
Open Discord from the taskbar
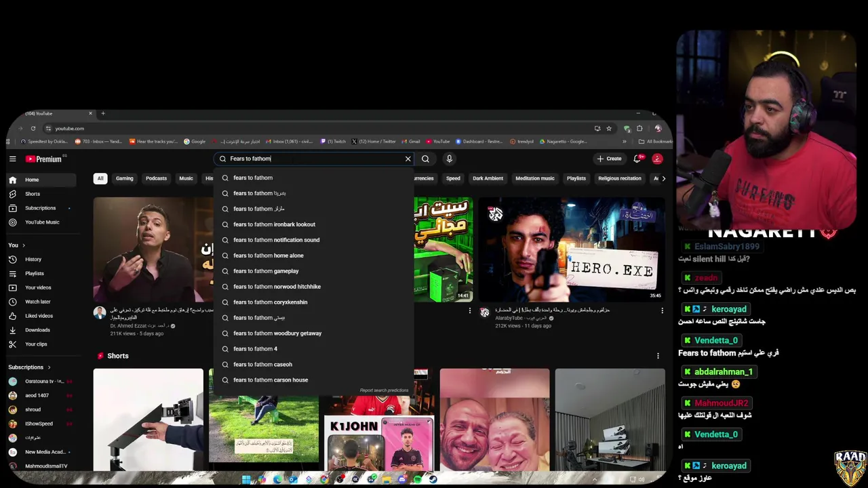(403, 479)
